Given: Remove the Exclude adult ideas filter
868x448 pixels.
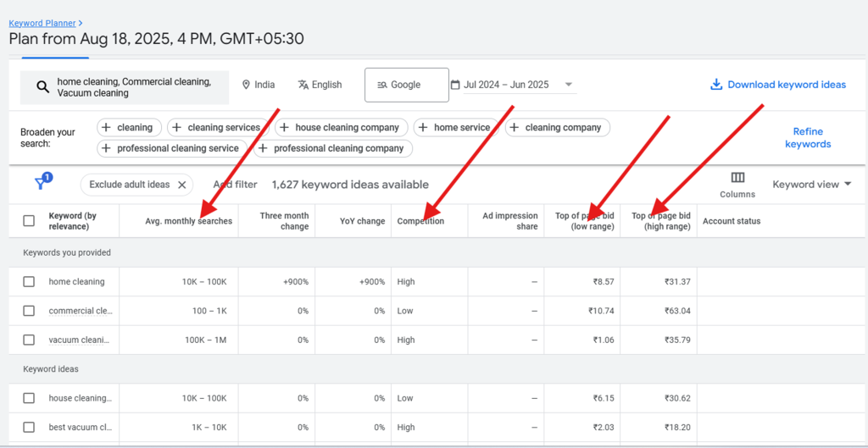Looking at the screenshot, I should tap(181, 185).
